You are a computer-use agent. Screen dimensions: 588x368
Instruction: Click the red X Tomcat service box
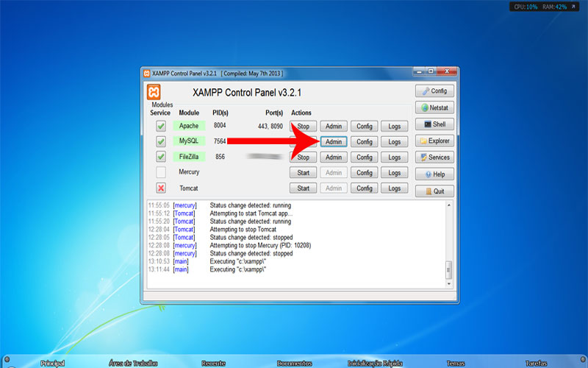[161, 188]
